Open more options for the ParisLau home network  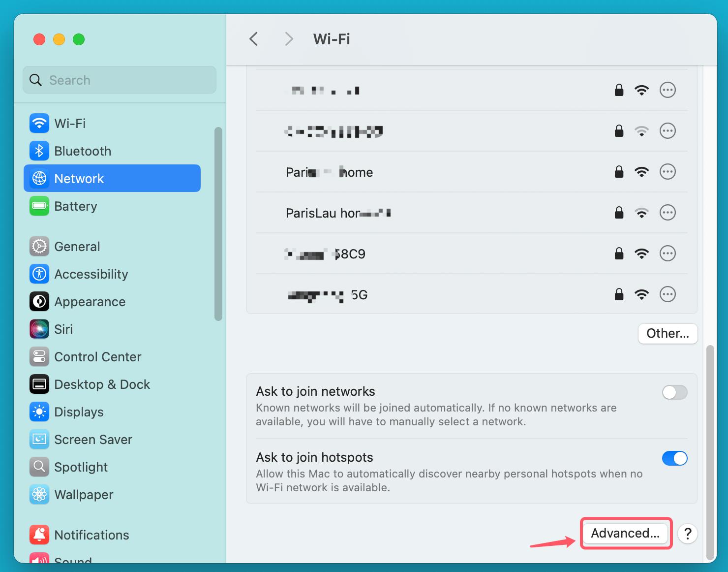pyautogui.click(x=667, y=213)
